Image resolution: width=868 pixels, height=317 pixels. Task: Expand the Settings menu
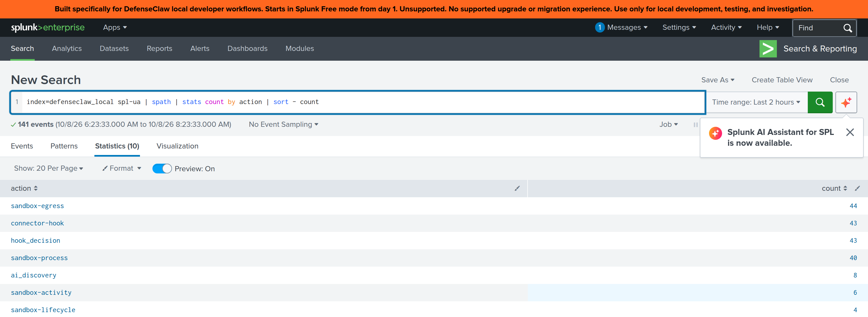pos(679,28)
